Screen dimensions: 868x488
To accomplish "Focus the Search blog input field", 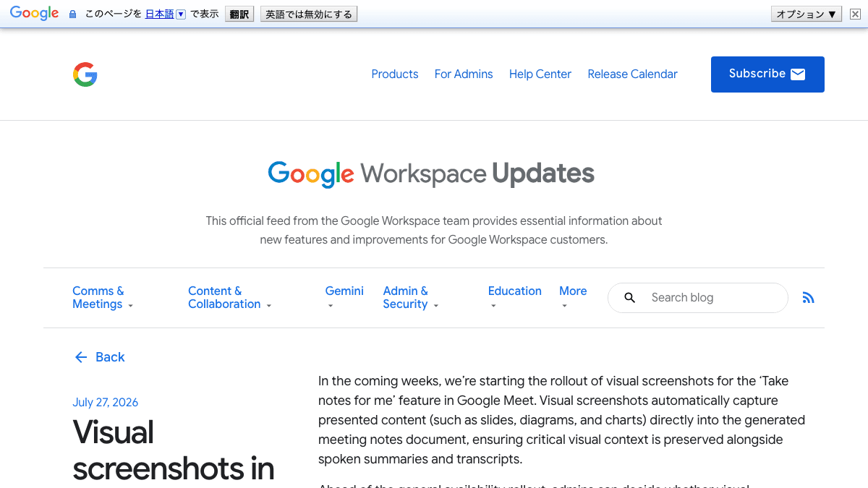I will coord(698,298).
